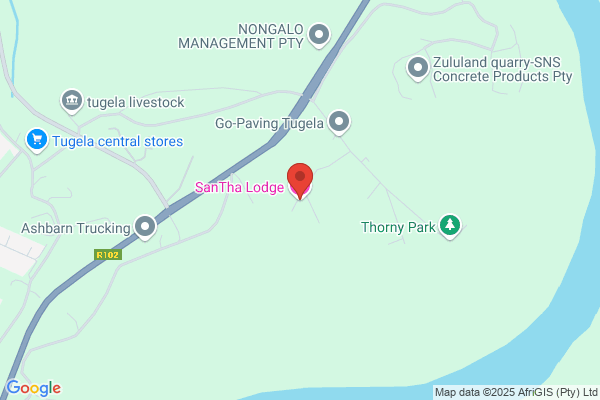The image size is (600, 400).
Task: Click the Google logo
Action: [x=34, y=388]
